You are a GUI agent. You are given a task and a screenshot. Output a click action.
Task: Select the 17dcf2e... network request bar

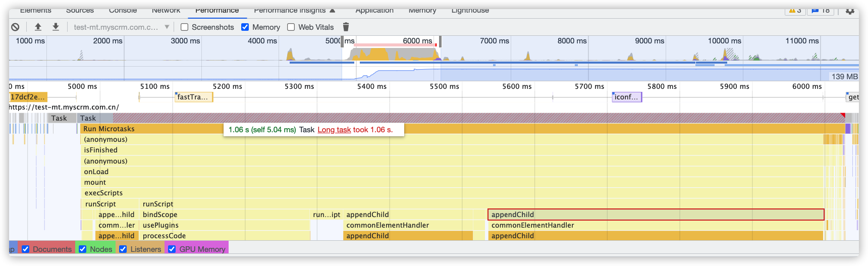point(28,97)
